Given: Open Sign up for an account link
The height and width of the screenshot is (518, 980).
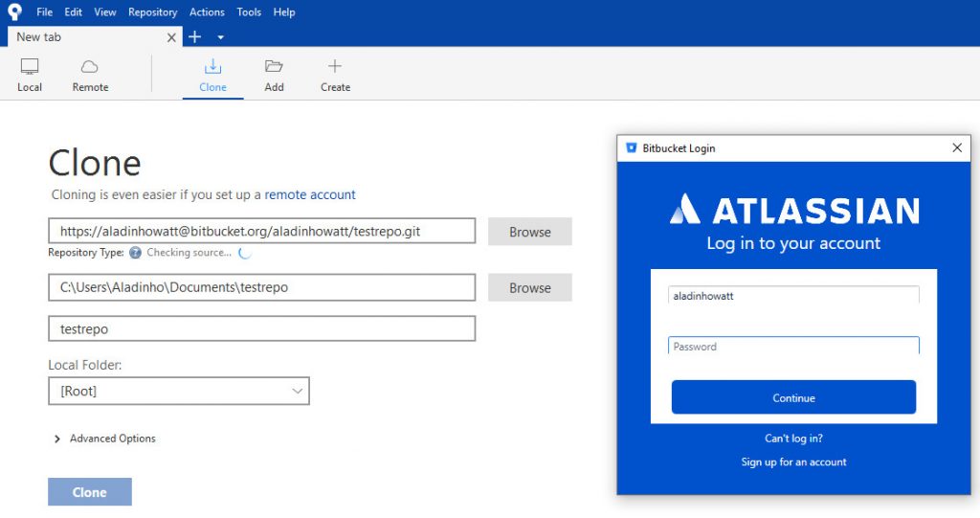Looking at the screenshot, I should tap(793, 462).
